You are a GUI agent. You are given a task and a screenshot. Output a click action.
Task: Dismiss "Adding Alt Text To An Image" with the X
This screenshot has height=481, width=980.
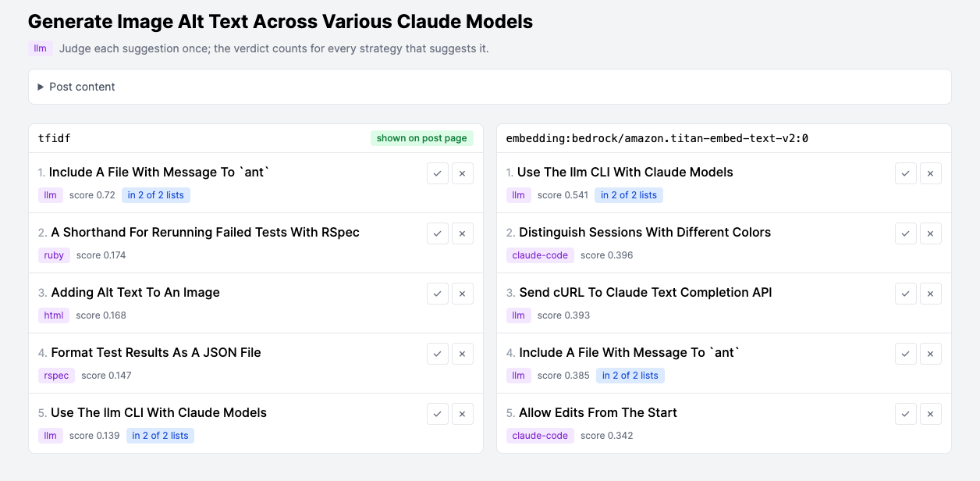463,294
